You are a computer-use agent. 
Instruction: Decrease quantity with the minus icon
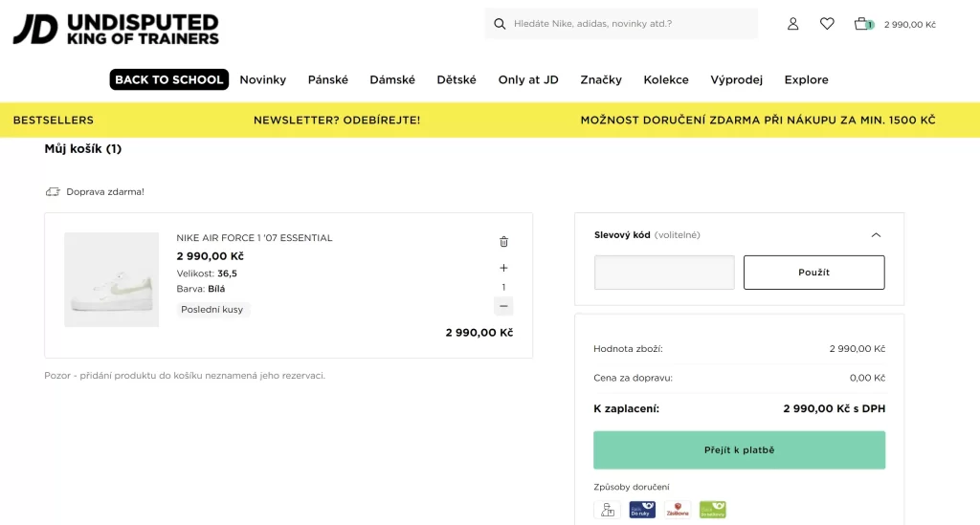(503, 306)
